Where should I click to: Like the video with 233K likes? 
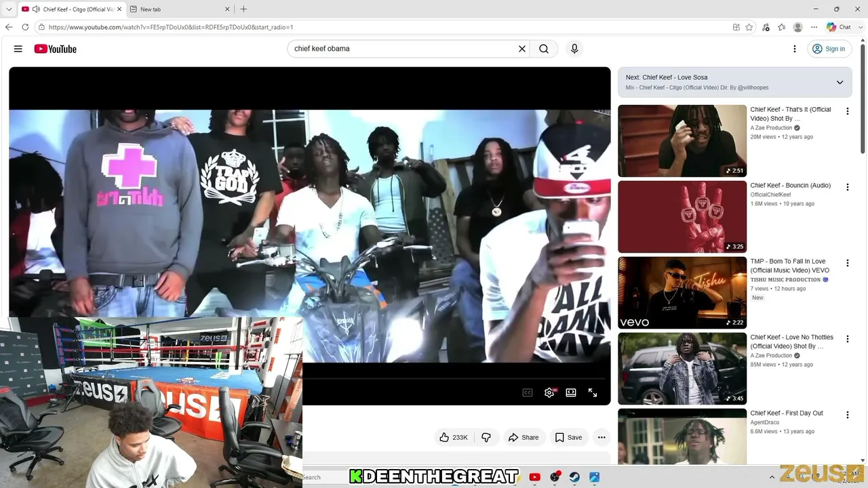454,437
